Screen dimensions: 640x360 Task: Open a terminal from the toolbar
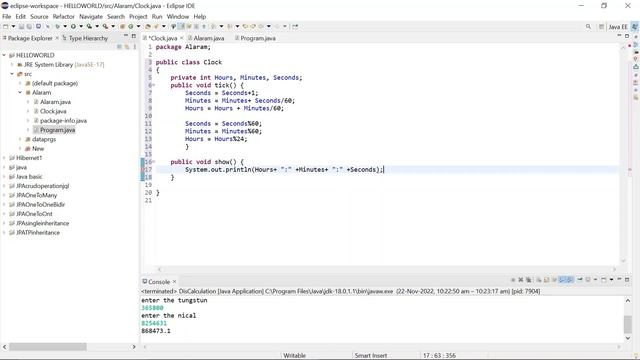pyautogui.click(x=38, y=27)
